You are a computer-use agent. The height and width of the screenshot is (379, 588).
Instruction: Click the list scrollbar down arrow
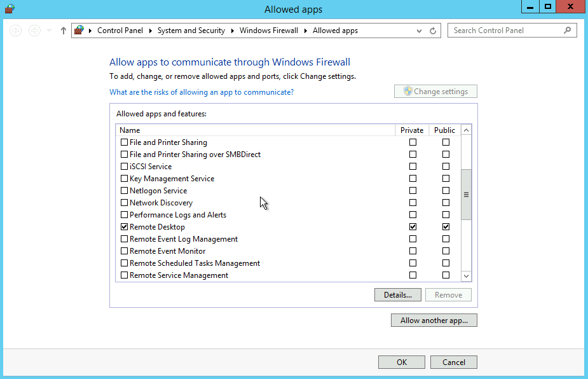click(466, 276)
